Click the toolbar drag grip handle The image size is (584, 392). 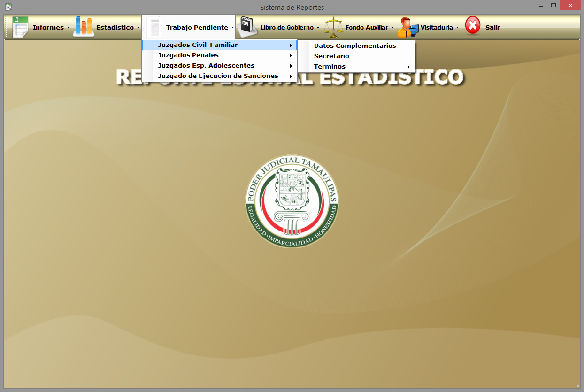pos(7,27)
